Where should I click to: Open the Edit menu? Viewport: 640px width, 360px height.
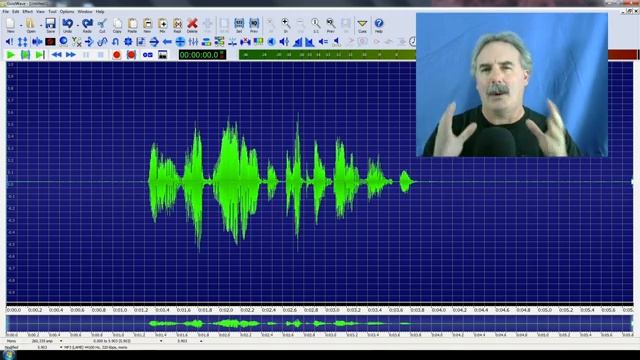tap(16, 12)
